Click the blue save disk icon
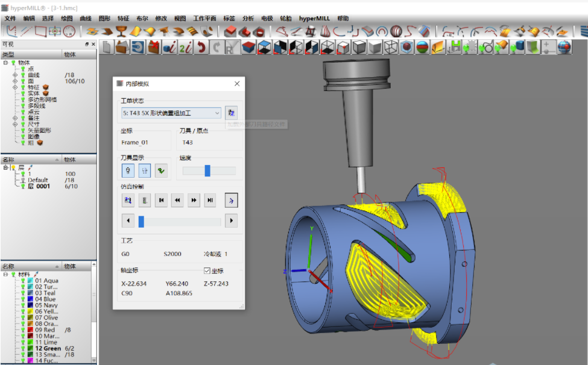 point(138,48)
